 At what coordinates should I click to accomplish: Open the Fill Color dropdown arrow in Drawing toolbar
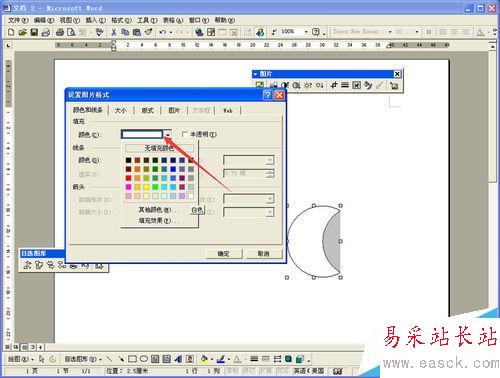pyautogui.click(x=212, y=359)
